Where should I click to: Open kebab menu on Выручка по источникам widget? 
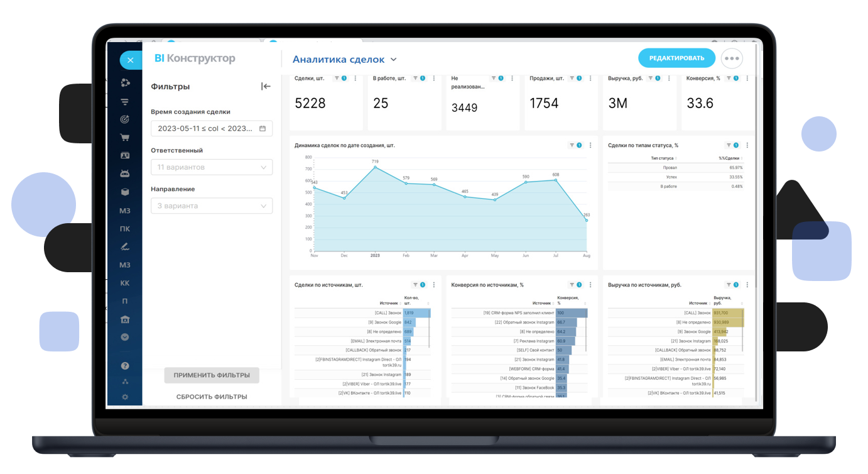747,285
